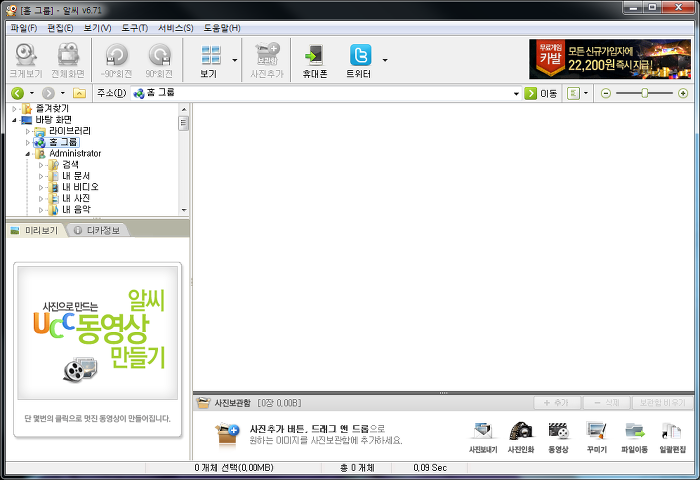
Task: Click the folder tree layout icon
Action: click(x=573, y=93)
